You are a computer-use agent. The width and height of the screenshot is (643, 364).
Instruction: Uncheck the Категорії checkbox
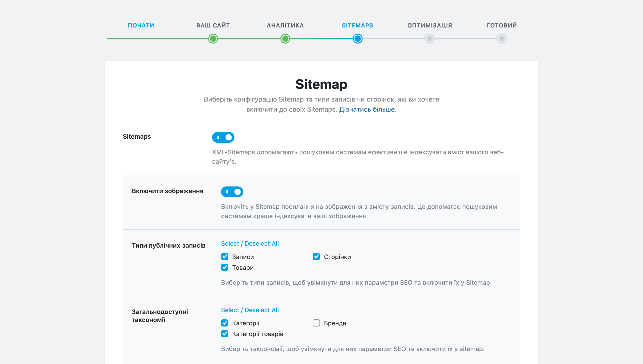(225, 323)
